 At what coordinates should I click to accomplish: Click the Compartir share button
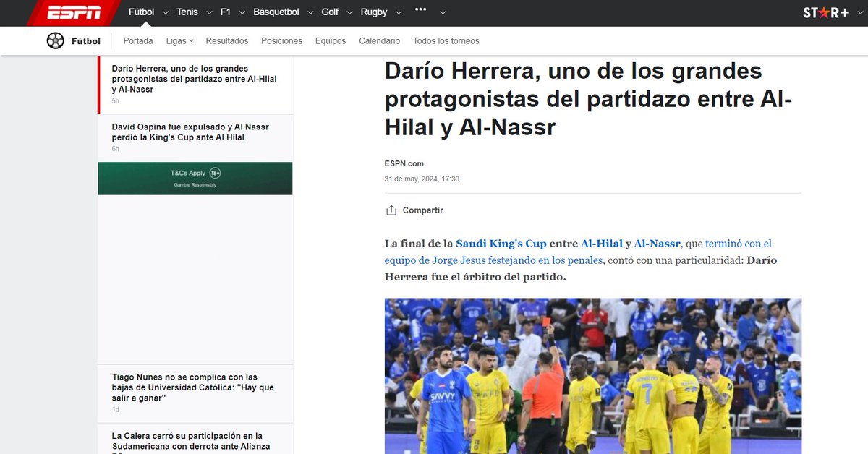point(414,210)
